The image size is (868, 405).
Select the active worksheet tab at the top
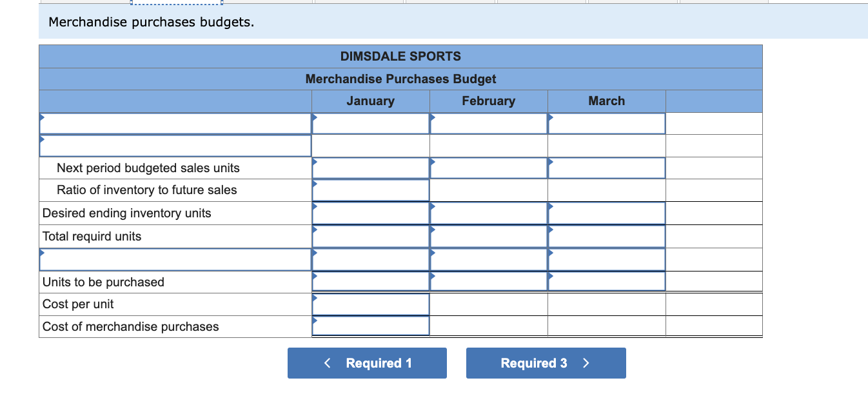click(x=175, y=3)
